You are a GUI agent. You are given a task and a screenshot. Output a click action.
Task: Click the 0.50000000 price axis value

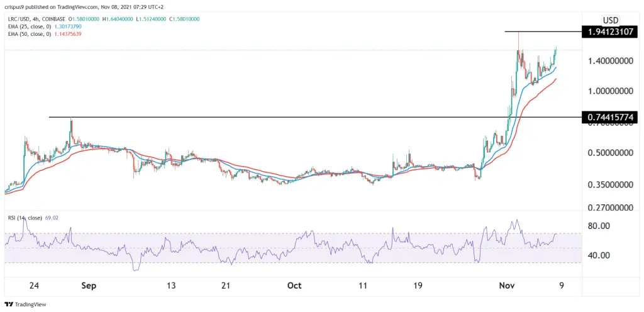point(610,153)
